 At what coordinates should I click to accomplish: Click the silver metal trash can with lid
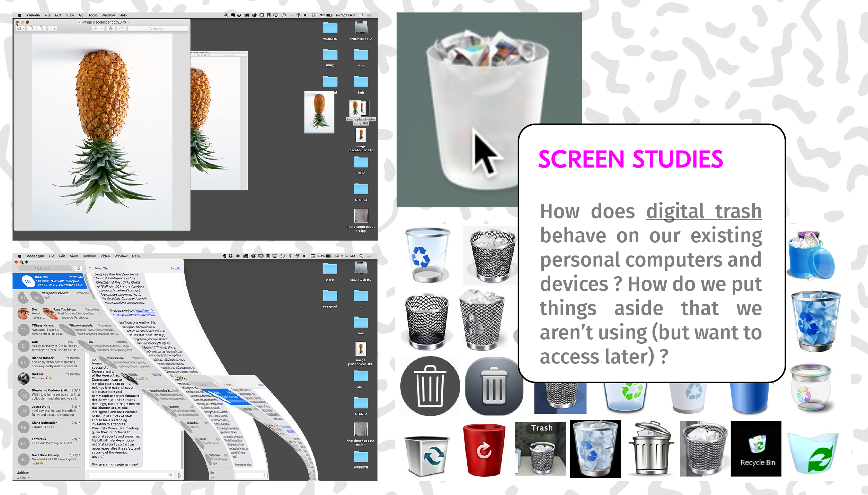[650, 448]
